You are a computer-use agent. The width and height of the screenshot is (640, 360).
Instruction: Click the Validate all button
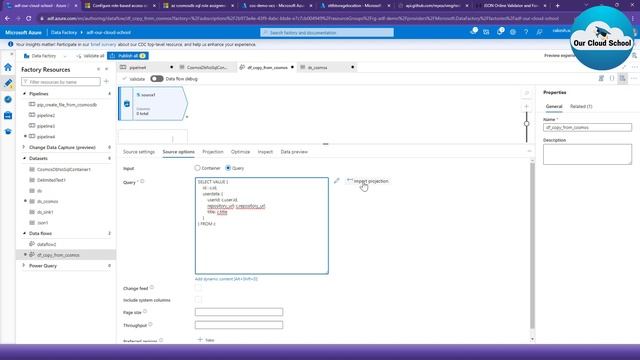click(x=90, y=56)
